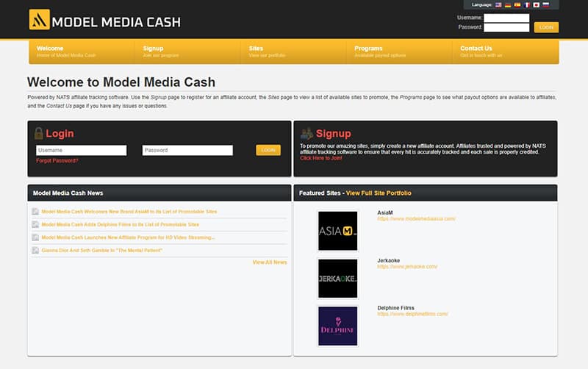Screen dimensions: 588x369
Task: Open news about AsiaM brand welcome
Action: click(x=129, y=212)
